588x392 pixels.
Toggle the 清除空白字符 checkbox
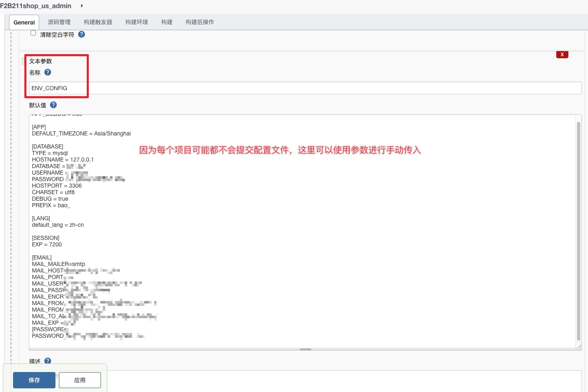33,33
